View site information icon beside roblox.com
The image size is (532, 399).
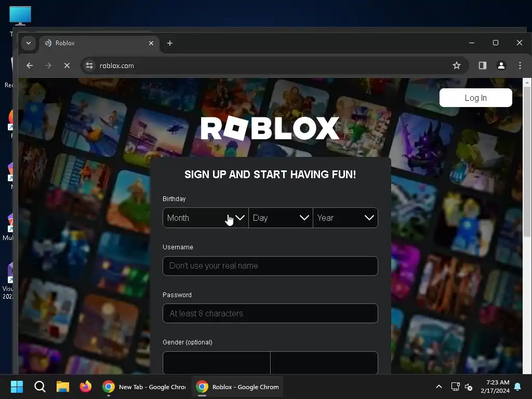pos(89,65)
